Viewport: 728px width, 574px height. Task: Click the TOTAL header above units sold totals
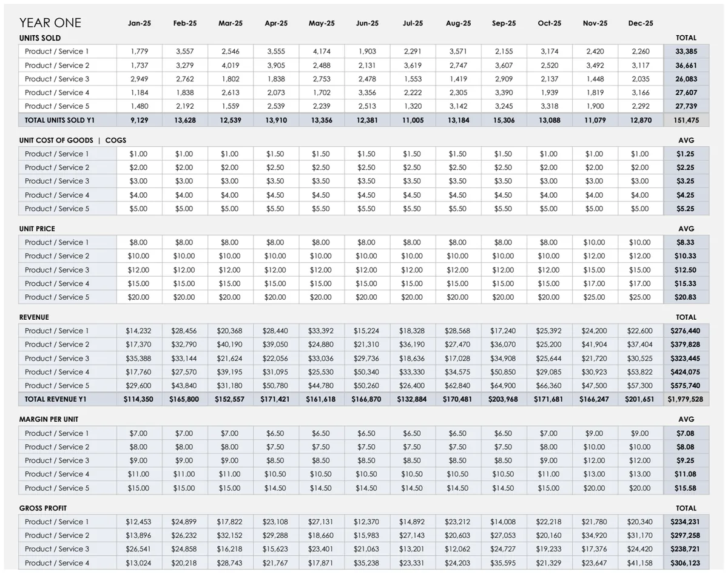click(x=686, y=38)
